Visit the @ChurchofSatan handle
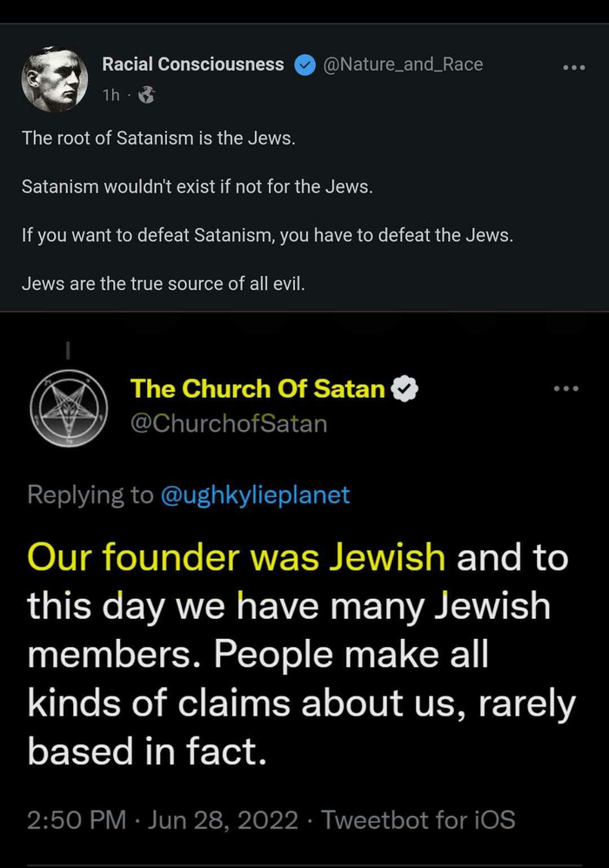Screen dimensions: 609x868 point(229,424)
